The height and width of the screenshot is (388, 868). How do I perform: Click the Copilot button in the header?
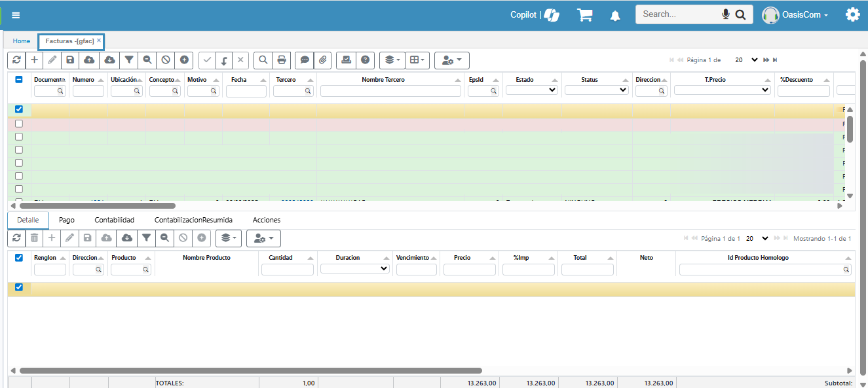[534, 15]
